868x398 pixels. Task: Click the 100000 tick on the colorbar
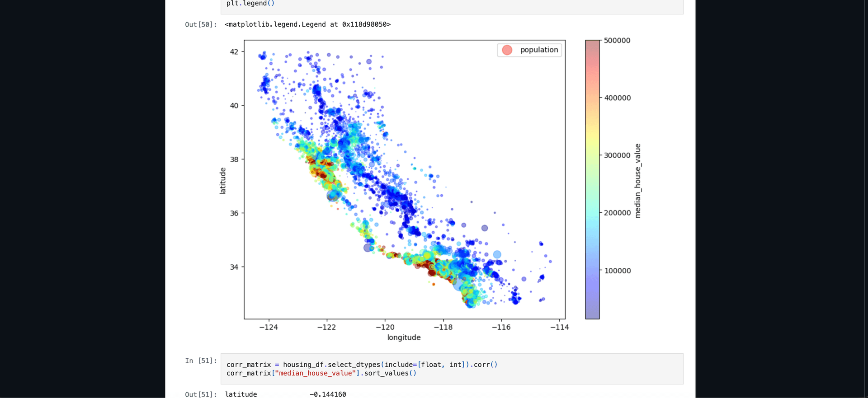click(617, 271)
